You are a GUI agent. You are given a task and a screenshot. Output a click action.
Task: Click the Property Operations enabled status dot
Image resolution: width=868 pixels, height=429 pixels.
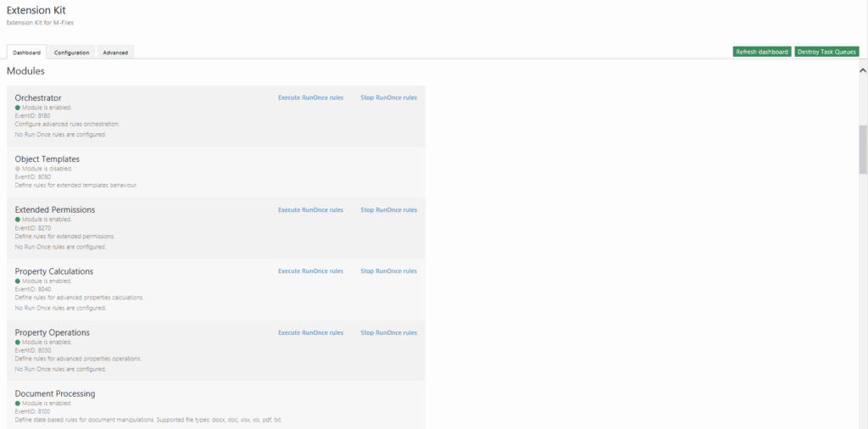(x=18, y=343)
